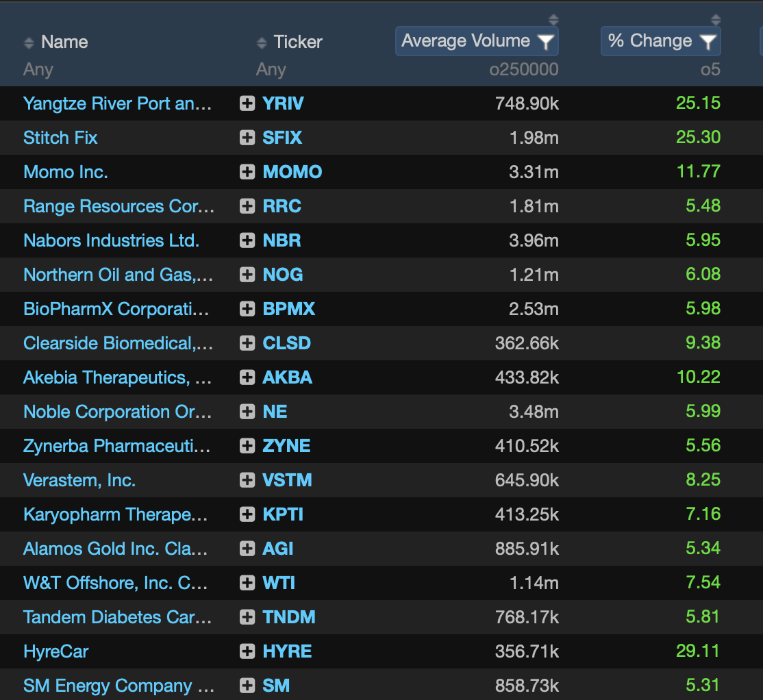763x700 pixels.
Task: Open Karyopharm Therapeutics link
Action: (115, 514)
